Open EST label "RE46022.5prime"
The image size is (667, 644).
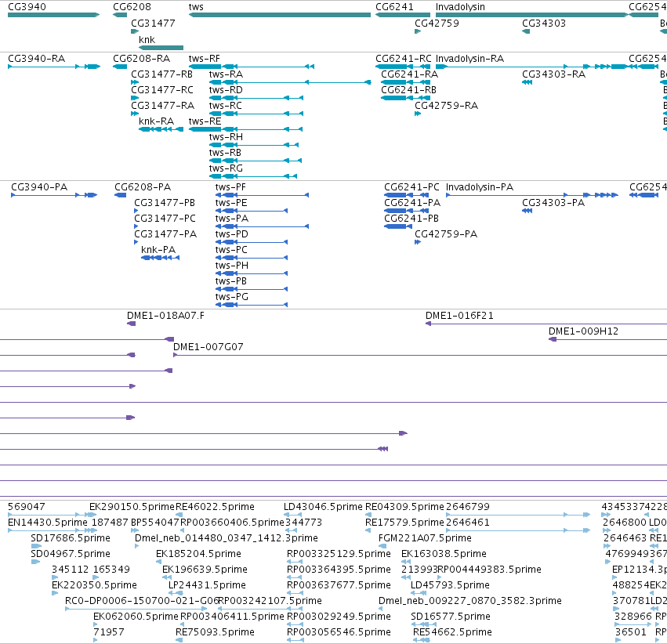(216, 507)
